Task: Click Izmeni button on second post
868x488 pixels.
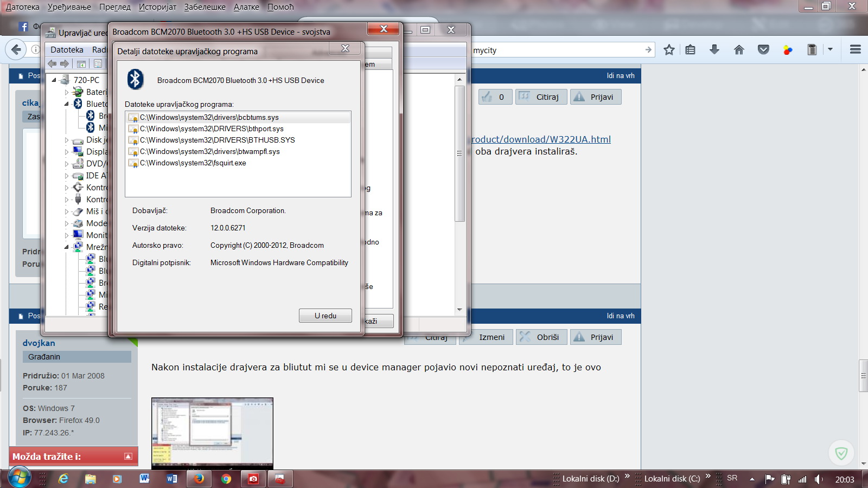Action: point(485,337)
